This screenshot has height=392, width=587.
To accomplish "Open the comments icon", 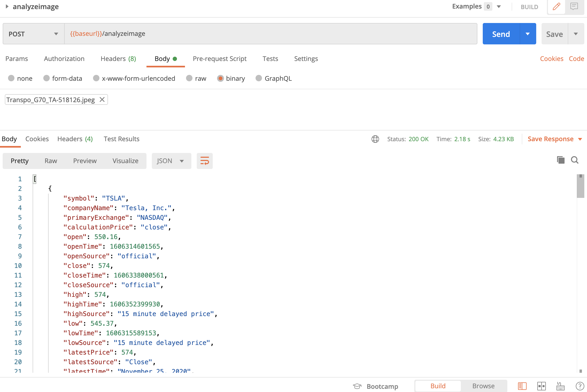I will (574, 6).
